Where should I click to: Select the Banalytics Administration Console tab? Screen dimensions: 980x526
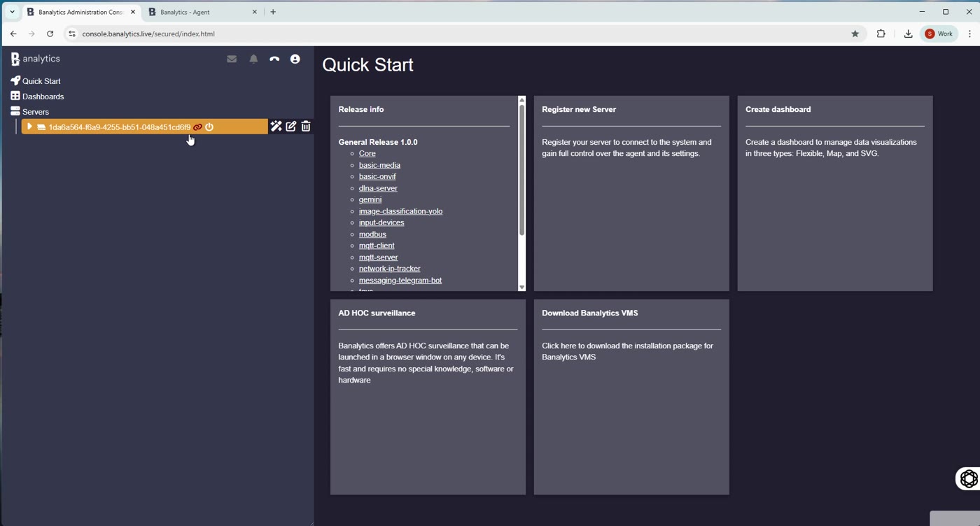click(80, 12)
